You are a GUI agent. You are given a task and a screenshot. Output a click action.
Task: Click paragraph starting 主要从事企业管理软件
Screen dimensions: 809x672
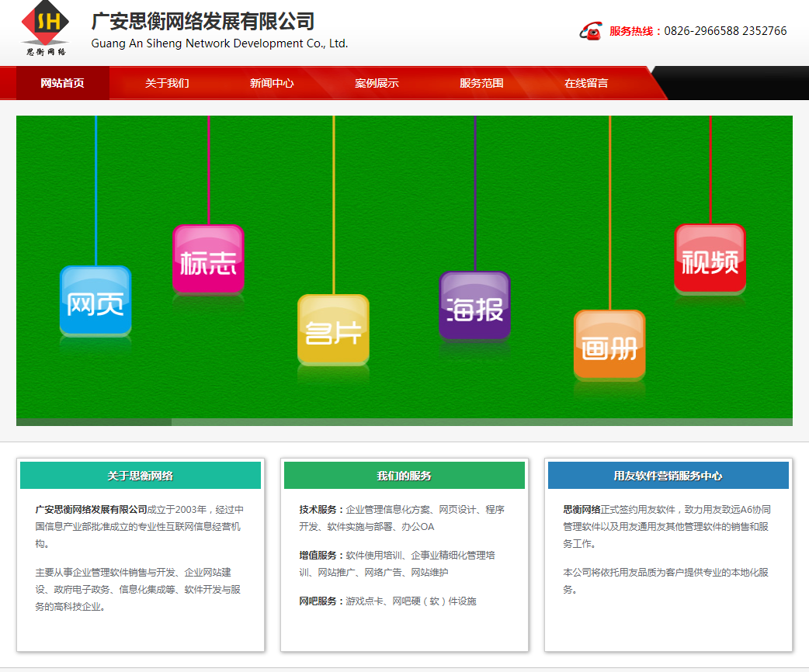click(x=137, y=590)
